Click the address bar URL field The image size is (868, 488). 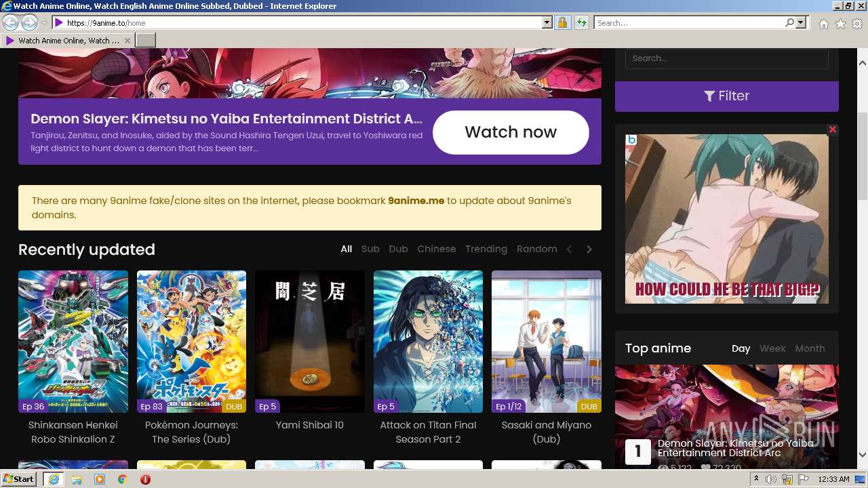point(302,23)
